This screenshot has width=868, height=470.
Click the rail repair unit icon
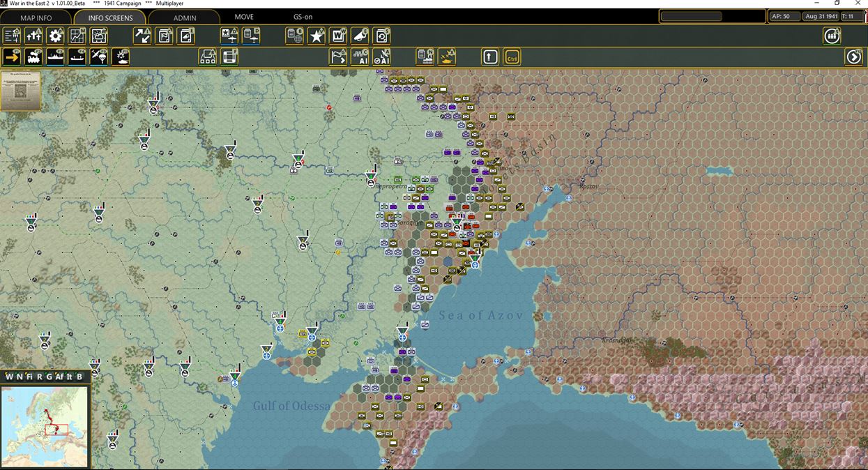(x=208, y=56)
